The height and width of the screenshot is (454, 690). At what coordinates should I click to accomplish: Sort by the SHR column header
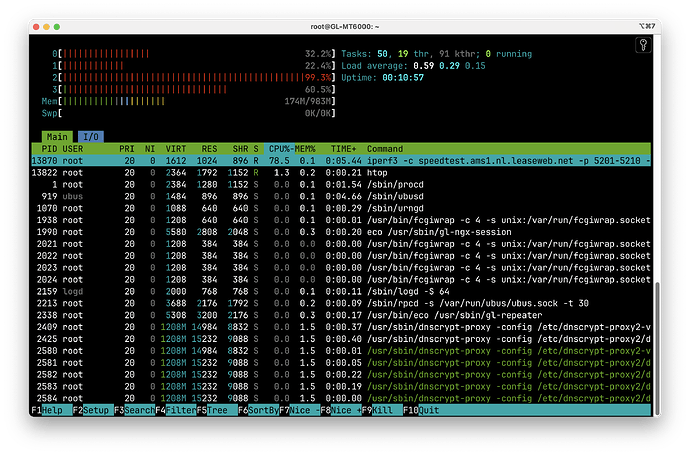(x=240, y=149)
